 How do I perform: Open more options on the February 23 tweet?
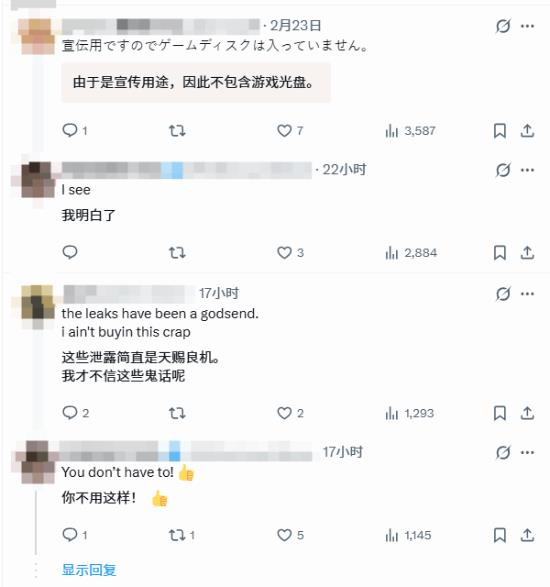tap(527, 26)
